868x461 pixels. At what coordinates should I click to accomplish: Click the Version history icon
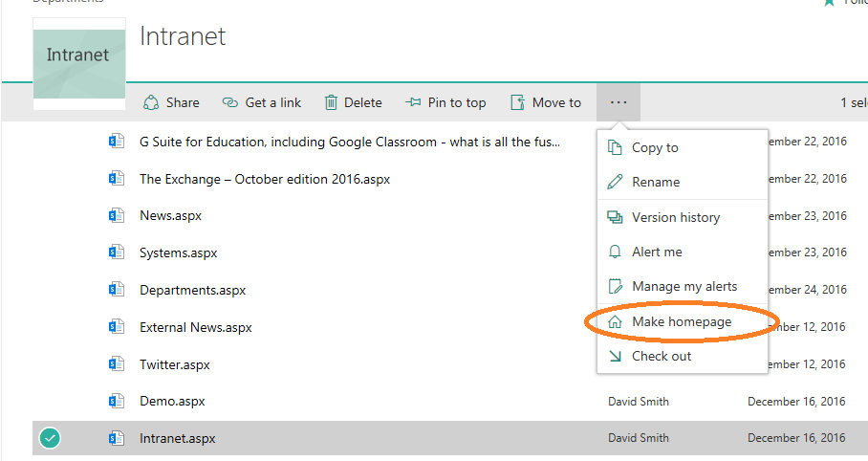(x=615, y=217)
